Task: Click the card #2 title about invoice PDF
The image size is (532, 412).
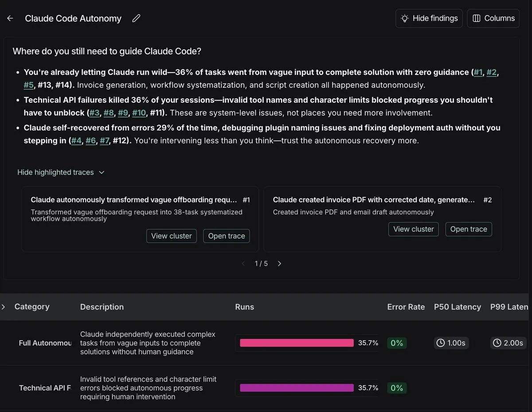Action: [374, 200]
